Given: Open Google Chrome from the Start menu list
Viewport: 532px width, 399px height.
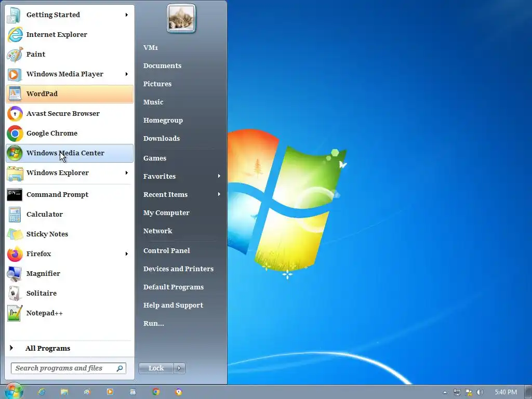Looking at the screenshot, I should [70, 134].
